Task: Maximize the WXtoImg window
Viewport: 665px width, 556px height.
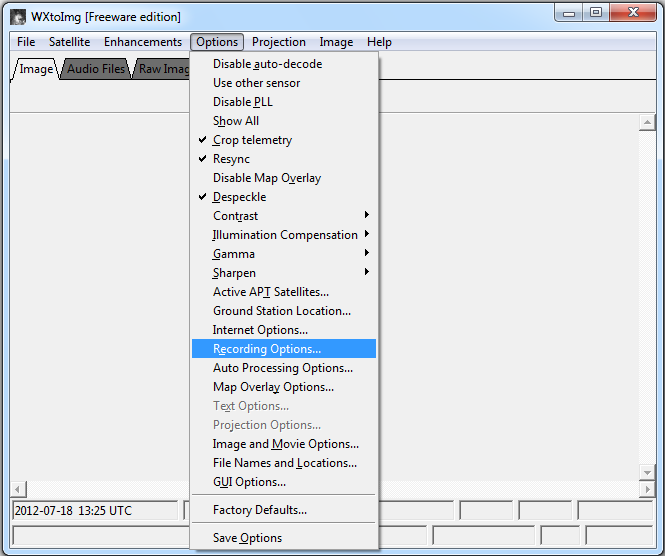Action: 596,13
